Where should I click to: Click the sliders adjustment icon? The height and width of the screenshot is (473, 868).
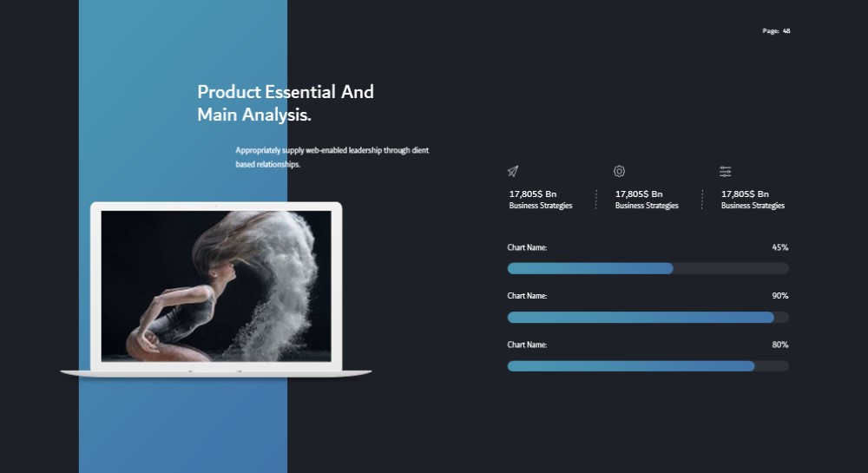pyautogui.click(x=725, y=171)
